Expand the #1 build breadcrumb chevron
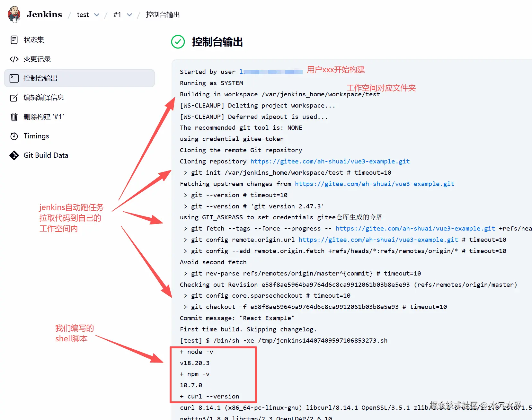 129,15
